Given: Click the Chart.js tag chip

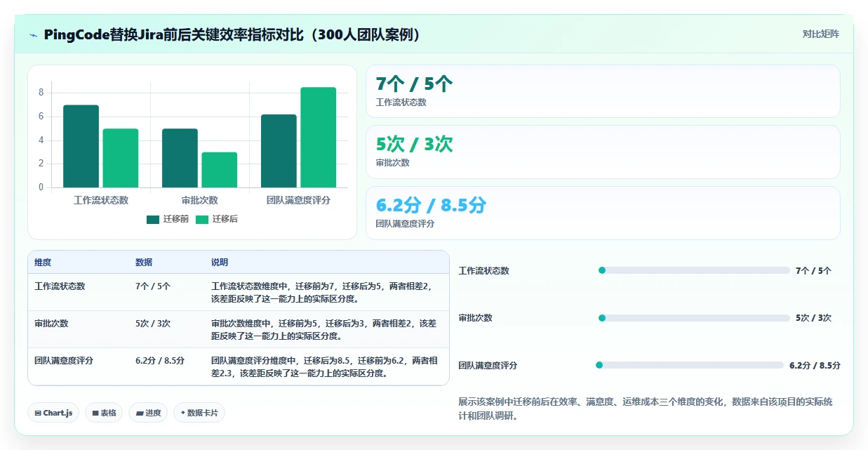Looking at the screenshot, I should pos(53,413).
